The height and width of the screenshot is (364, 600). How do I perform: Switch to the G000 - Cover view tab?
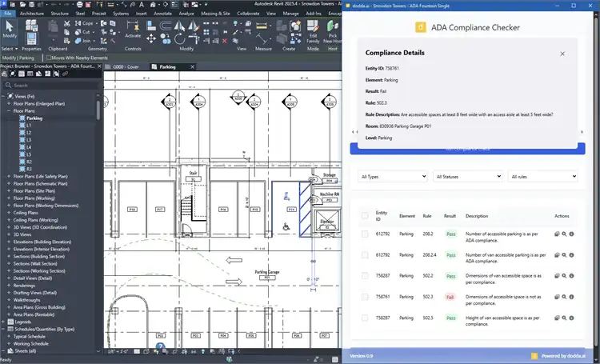(126, 67)
